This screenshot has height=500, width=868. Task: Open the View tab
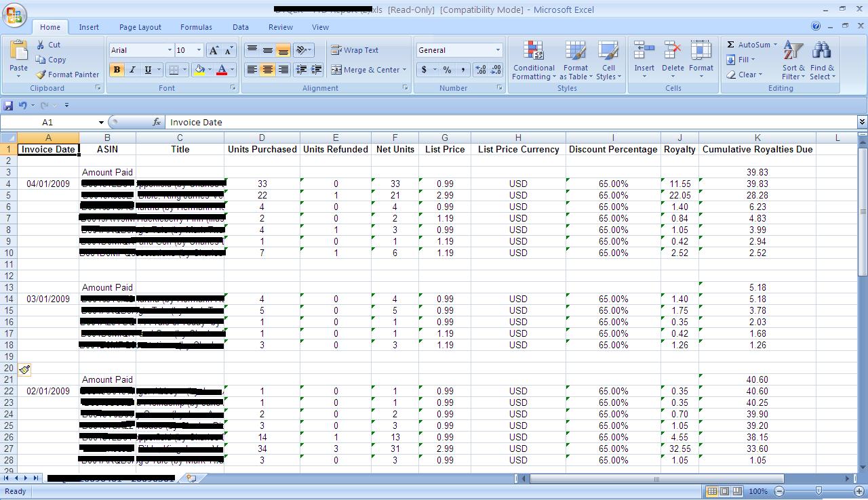(320, 27)
